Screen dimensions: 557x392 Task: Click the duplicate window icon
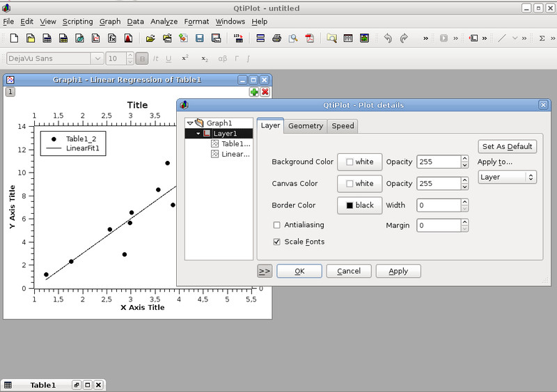pyautogui.click(x=260, y=38)
